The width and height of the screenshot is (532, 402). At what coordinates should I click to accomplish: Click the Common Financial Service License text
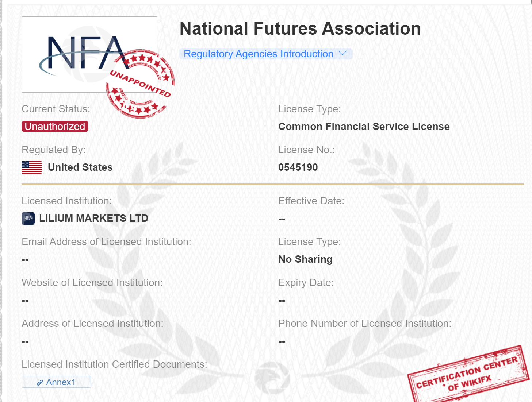364,126
